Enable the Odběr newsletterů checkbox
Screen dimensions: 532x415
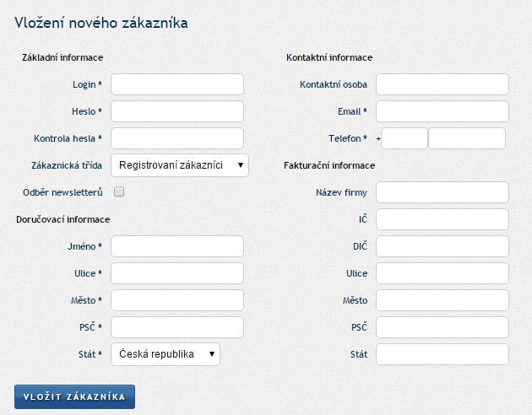[x=119, y=192]
